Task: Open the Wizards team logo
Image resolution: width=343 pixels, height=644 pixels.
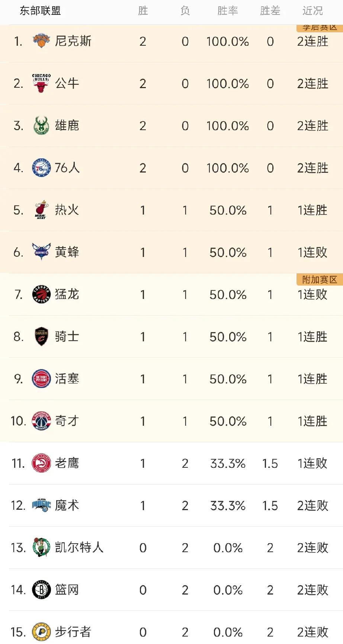Action: (41, 421)
